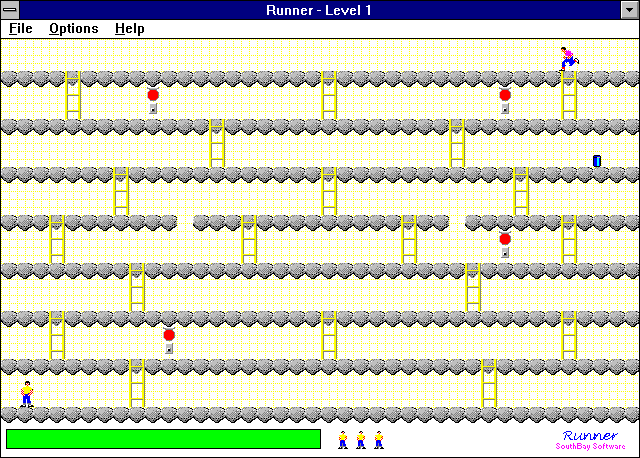Click the minimize arrow in title bar
640x458 pixels.
pyautogui.click(x=630, y=10)
